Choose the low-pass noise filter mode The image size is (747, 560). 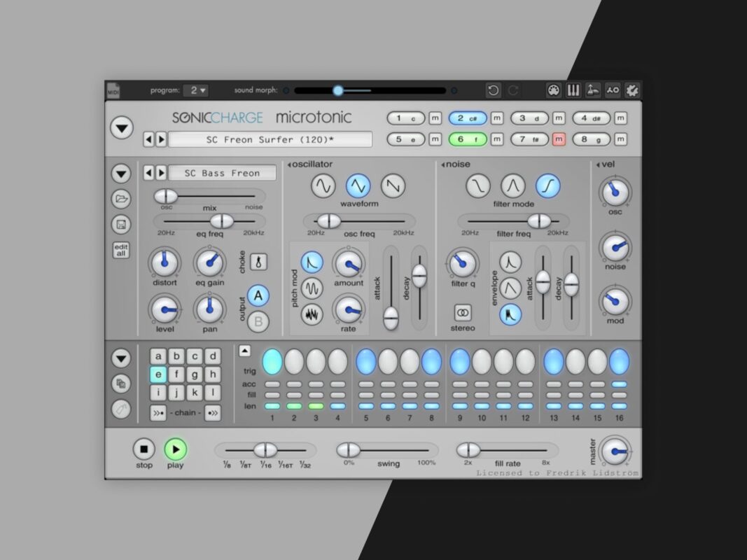point(478,185)
